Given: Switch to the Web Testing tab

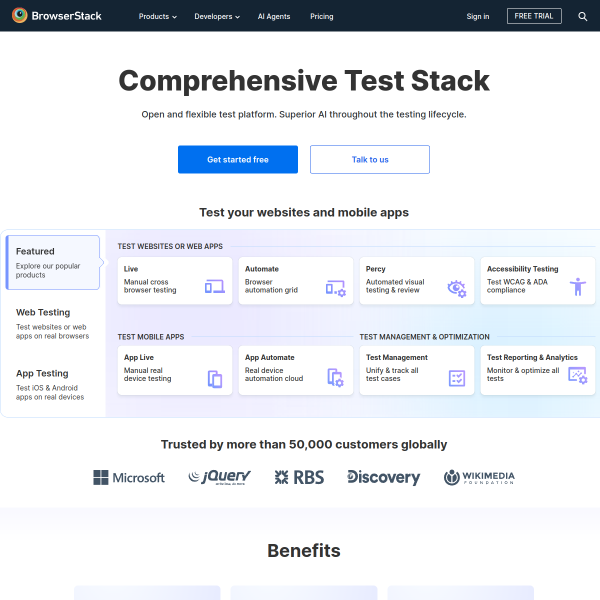Looking at the screenshot, I should pos(53,324).
